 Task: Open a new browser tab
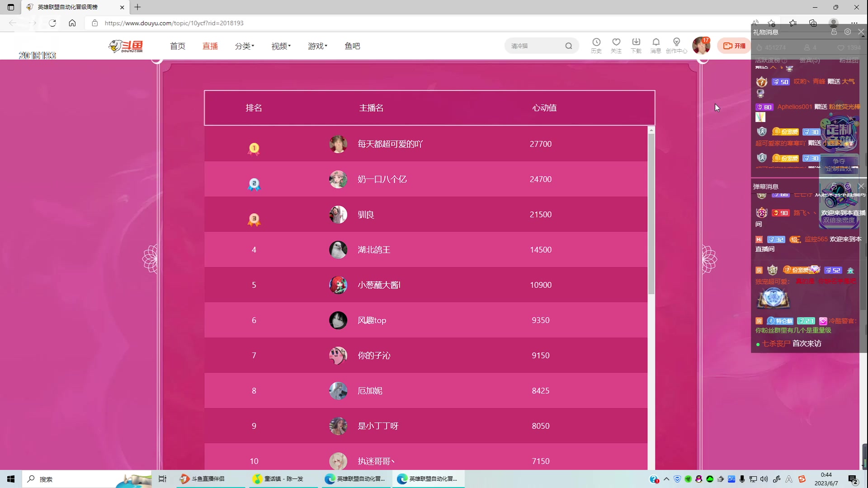pos(137,7)
